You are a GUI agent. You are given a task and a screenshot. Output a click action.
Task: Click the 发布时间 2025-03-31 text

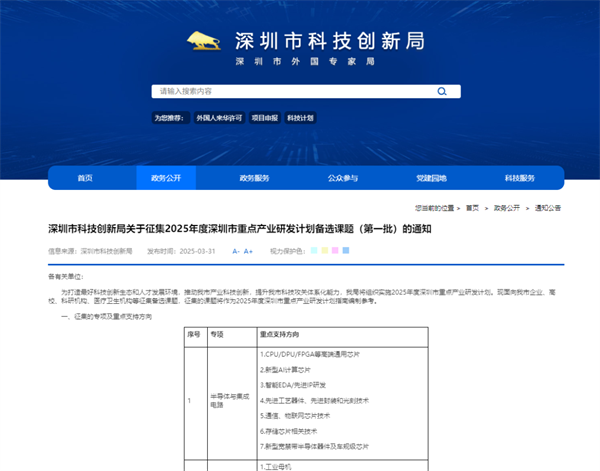pos(181,251)
